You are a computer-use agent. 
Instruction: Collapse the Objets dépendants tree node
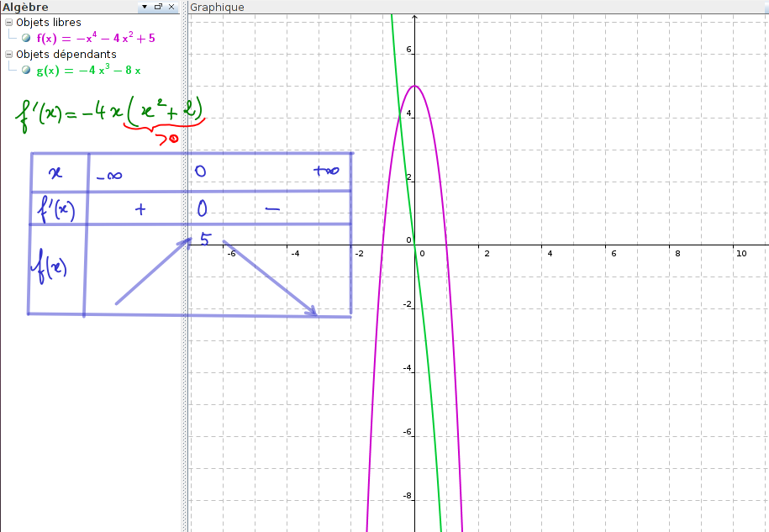tap(8, 55)
